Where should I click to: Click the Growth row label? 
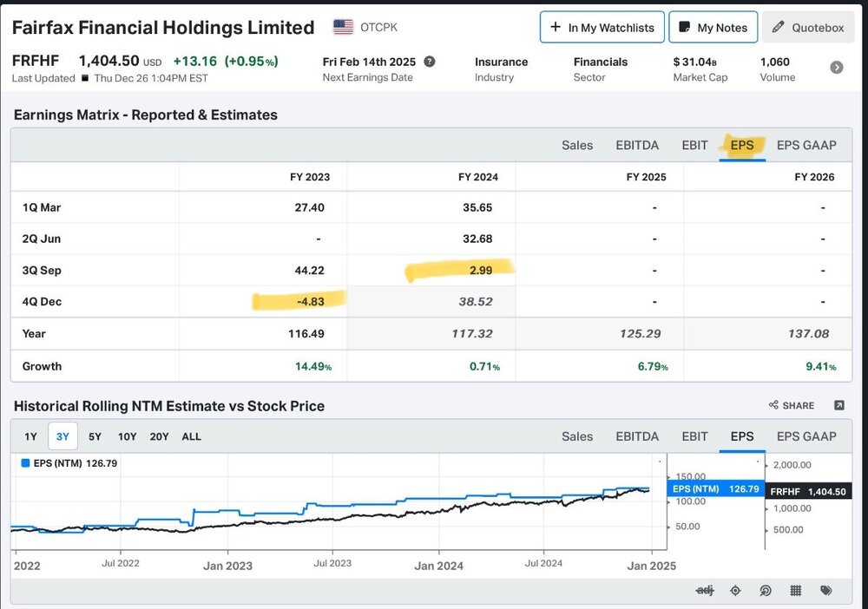tap(42, 366)
